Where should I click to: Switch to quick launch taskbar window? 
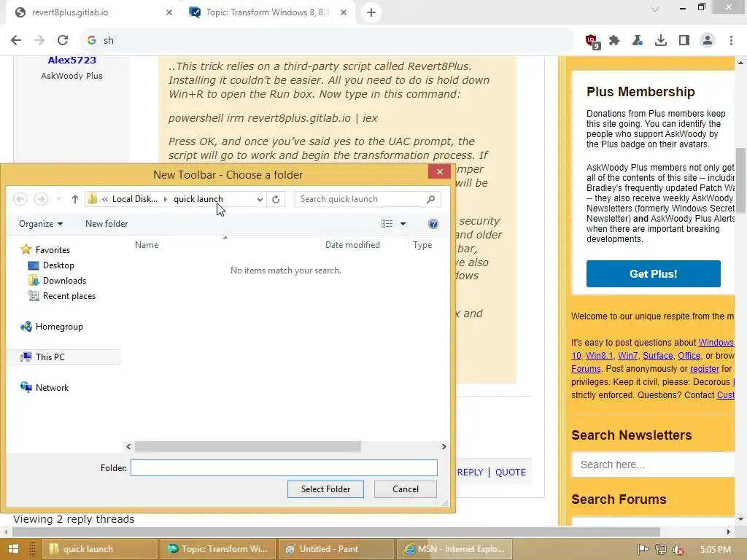tap(99, 549)
